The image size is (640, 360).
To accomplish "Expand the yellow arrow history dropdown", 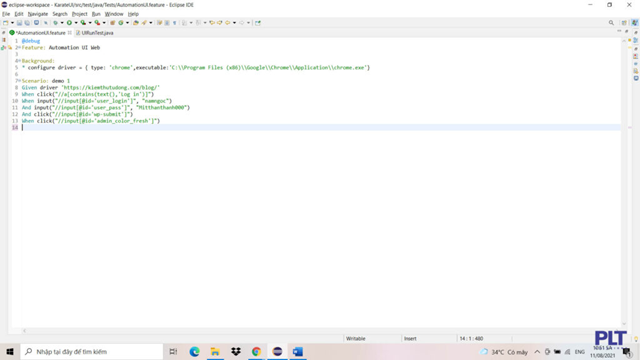I will pos(234,23).
